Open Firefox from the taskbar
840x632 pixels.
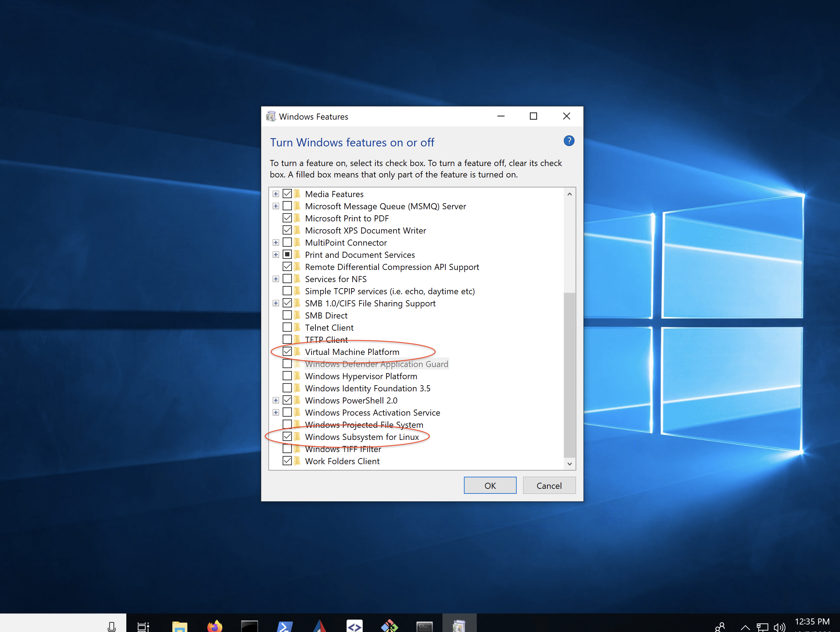click(214, 625)
